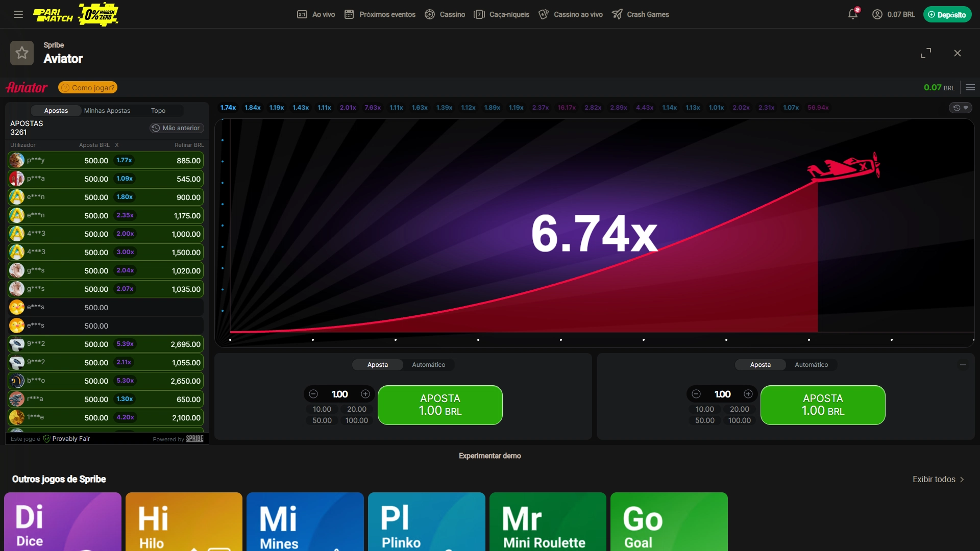Open the Spribe powered-by logo
The image size is (980, 551).
tap(194, 439)
